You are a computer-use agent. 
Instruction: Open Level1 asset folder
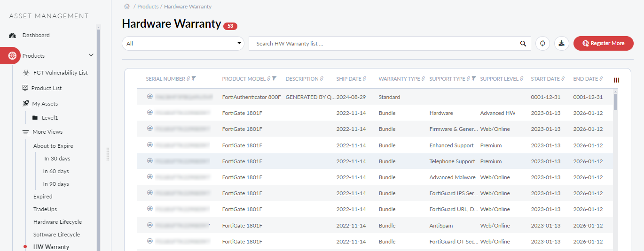[50, 118]
